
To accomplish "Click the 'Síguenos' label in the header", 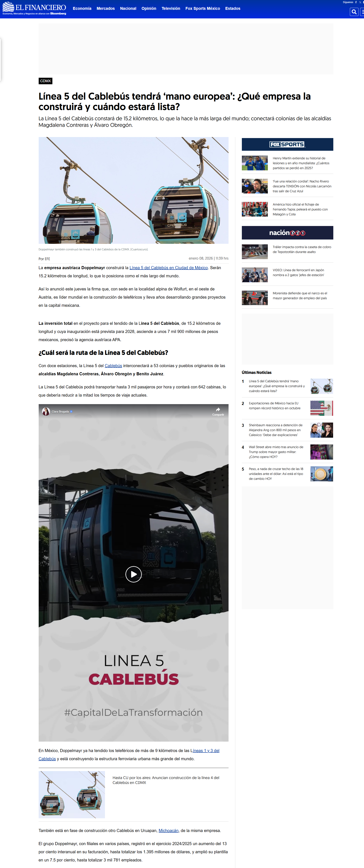I will pyautogui.click(x=348, y=2).
